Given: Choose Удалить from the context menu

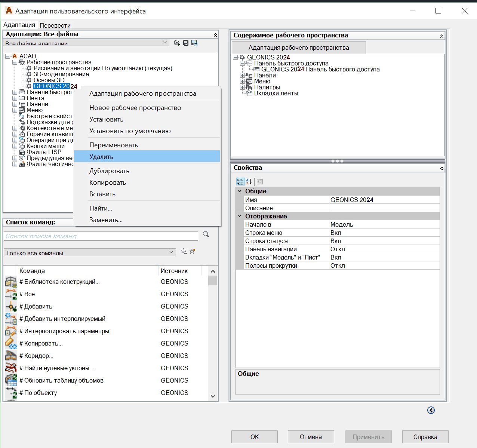Looking at the screenshot, I should point(101,157).
